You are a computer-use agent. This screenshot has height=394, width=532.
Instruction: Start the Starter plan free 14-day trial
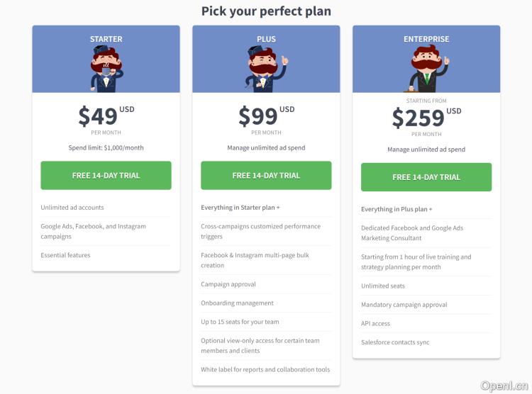point(106,176)
